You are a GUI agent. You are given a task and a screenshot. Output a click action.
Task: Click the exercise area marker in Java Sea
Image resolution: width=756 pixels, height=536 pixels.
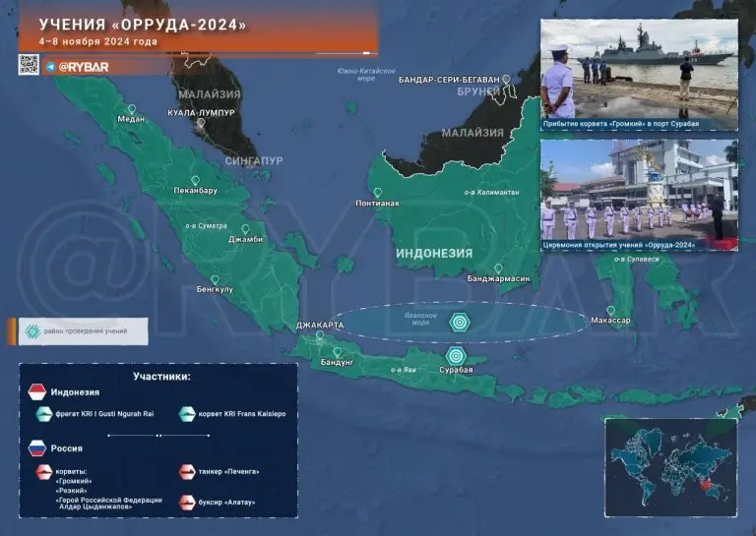[460, 322]
